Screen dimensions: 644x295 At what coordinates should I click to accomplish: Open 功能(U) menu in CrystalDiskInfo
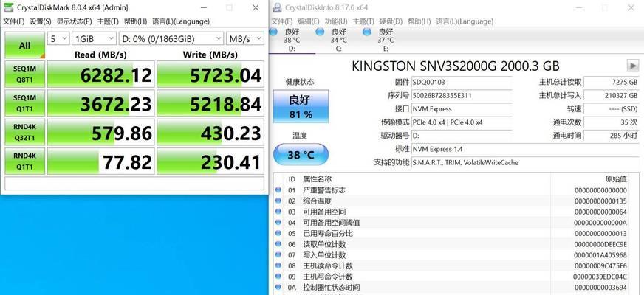tap(336, 21)
